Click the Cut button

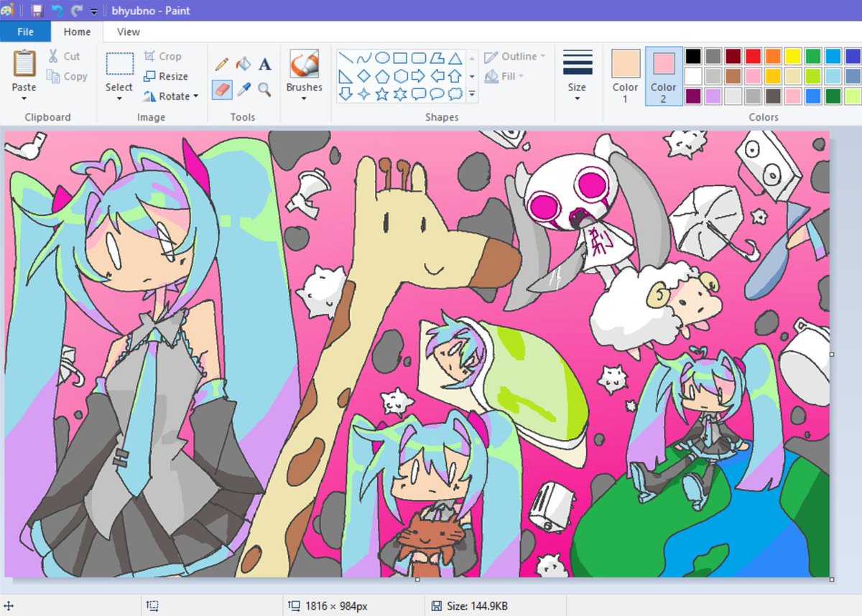(64, 56)
